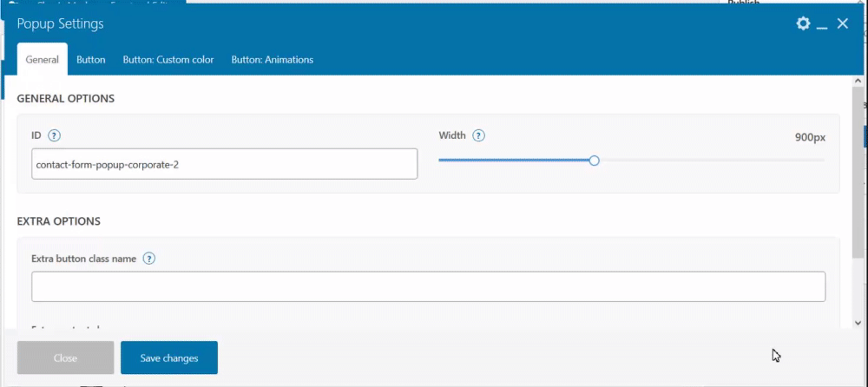
Task: Click the scrollbar up arrow
Action: (x=858, y=81)
